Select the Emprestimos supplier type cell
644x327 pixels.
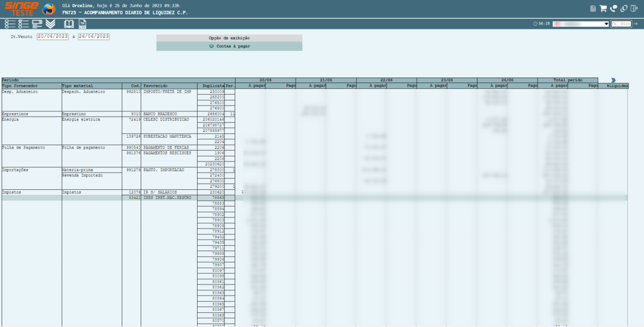point(32,114)
